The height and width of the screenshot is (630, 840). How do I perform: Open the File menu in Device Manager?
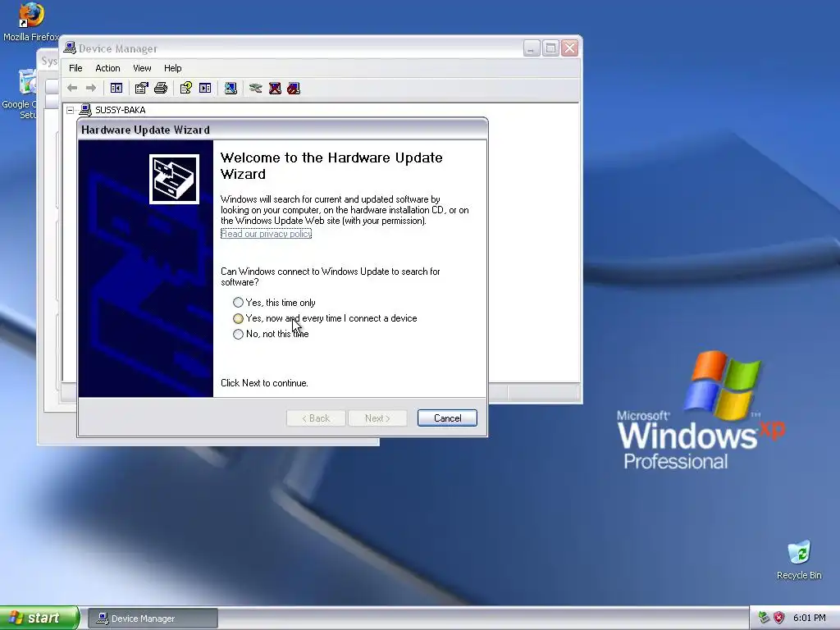(75, 68)
